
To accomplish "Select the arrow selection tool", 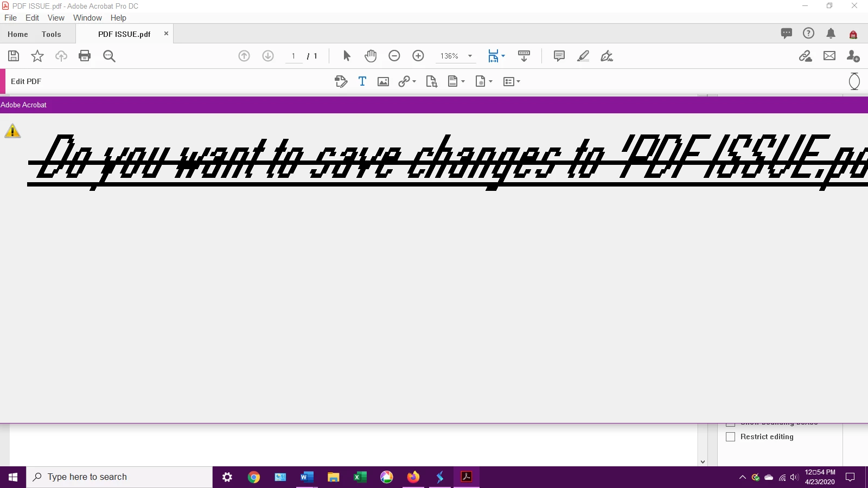I will click(x=347, y=56).
